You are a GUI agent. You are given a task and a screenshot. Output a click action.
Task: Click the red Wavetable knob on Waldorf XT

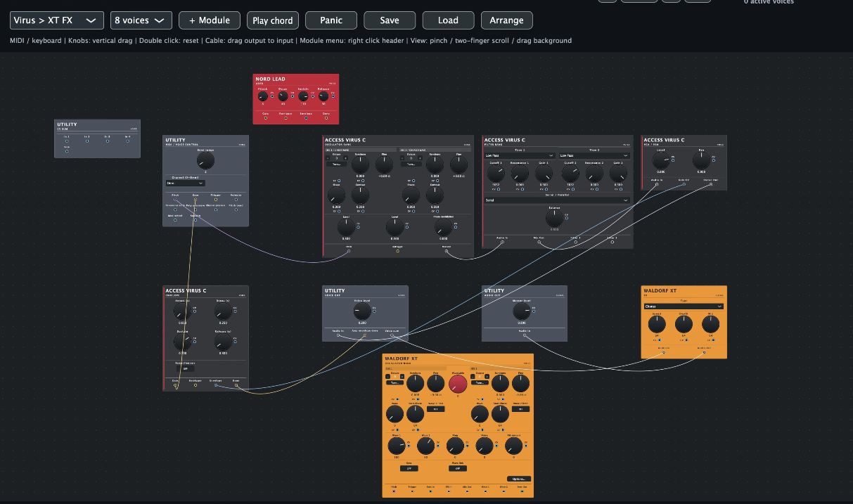pyautogui.click(x=458, y=384)
